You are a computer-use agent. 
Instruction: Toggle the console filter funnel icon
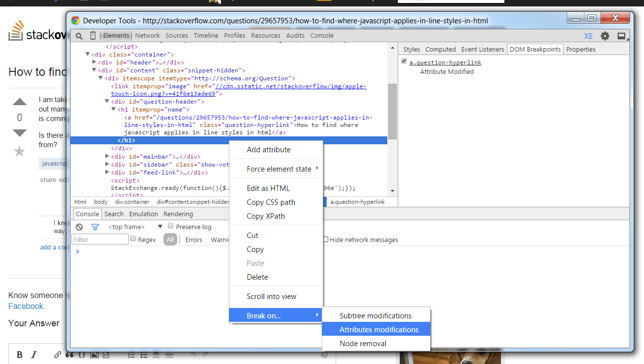[95, 227]
